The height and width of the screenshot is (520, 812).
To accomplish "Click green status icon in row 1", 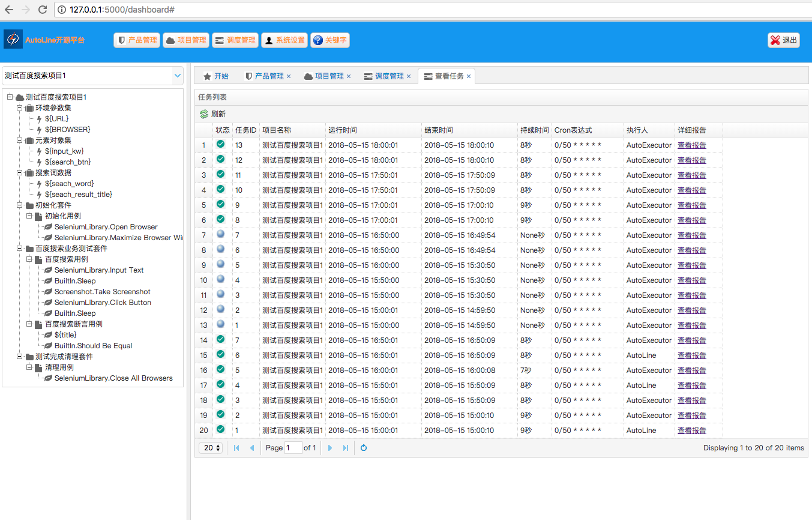I will (x=220, y=144).
